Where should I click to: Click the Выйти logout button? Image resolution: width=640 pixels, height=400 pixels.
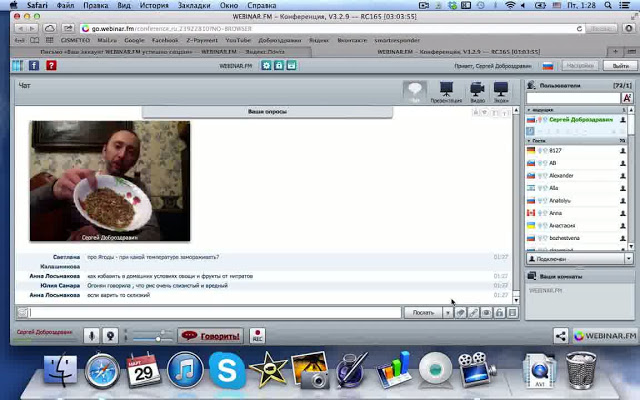pos(616,66)
